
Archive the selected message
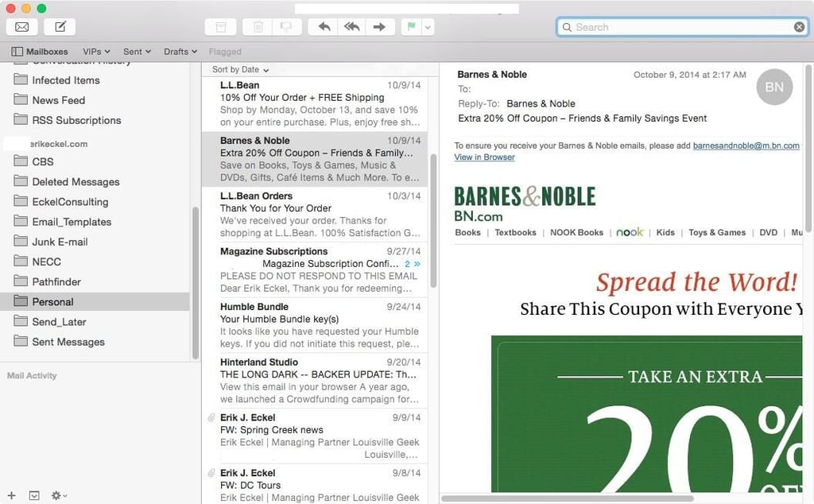click(221, 27)
